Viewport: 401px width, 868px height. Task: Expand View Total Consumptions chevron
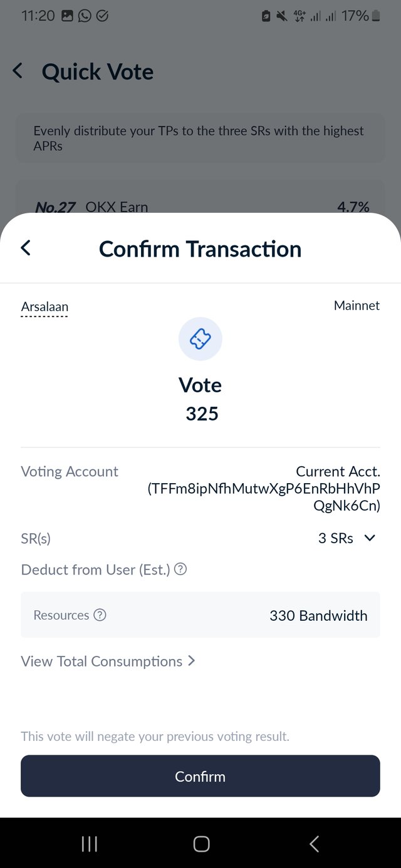pos(191,661)
